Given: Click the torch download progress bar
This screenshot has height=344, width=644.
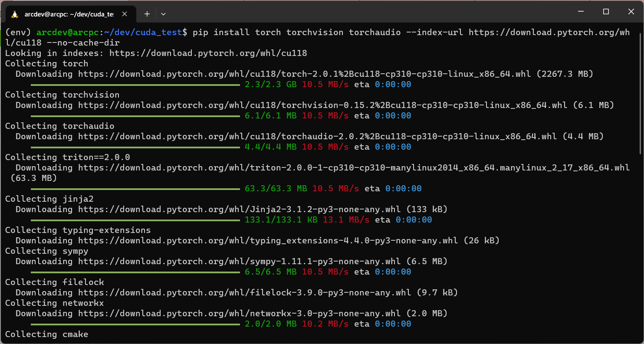Looking at the screenshot, I should coord(135,85).
